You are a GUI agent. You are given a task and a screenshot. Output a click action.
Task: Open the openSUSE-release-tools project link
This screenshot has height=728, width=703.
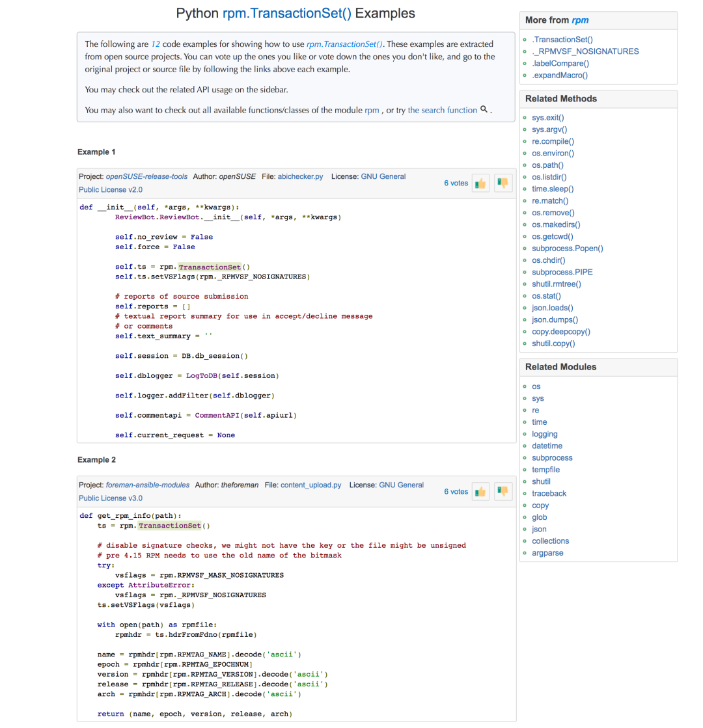point(146,176)
